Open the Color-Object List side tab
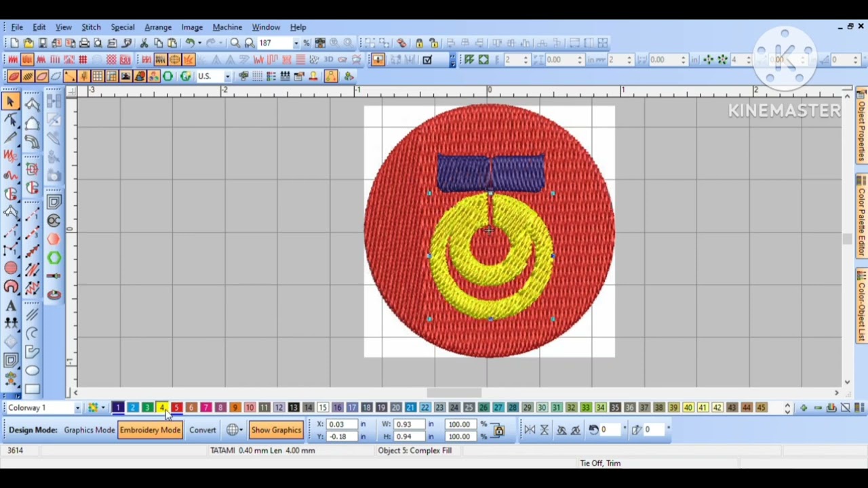 pos(861,306)
